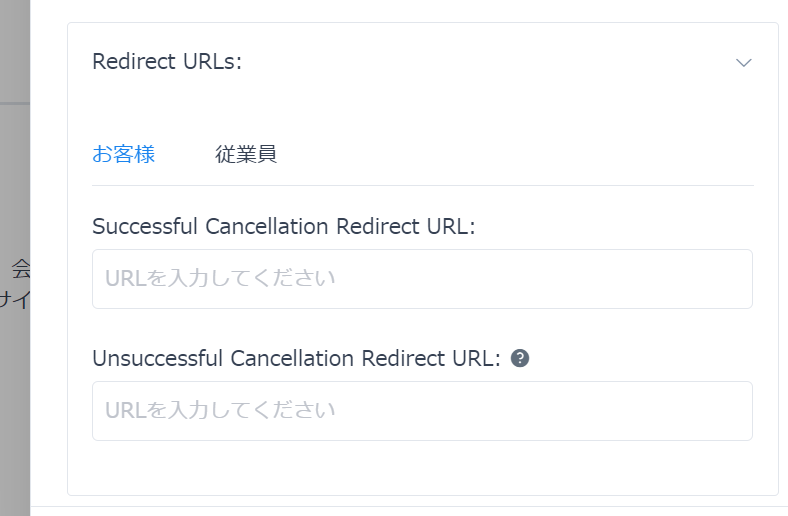This screenshot has height=516, width=788.
Task: Focus the Unsuccessful Cancellation Redirect URL field
Action: [x=422, y=411]
